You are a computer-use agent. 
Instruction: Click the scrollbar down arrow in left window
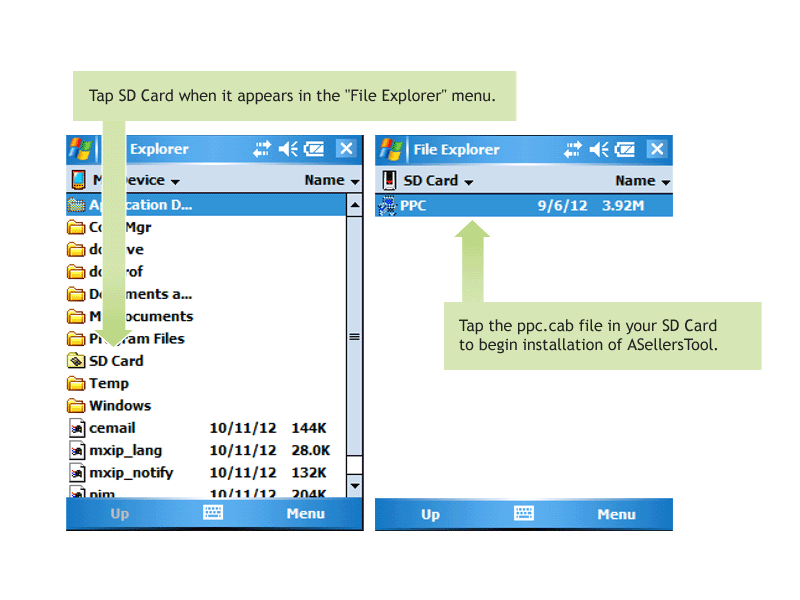[x=355, y=486]
